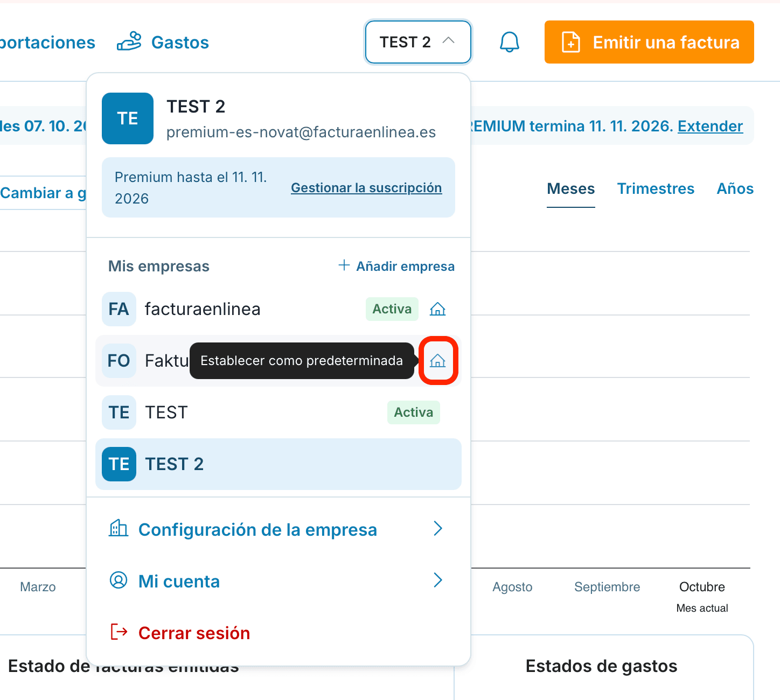This screenshot has height=700, width=780.
Task: Open Gestionar la suscripción link
Action: pyautogui.click(x=366, y=188)
